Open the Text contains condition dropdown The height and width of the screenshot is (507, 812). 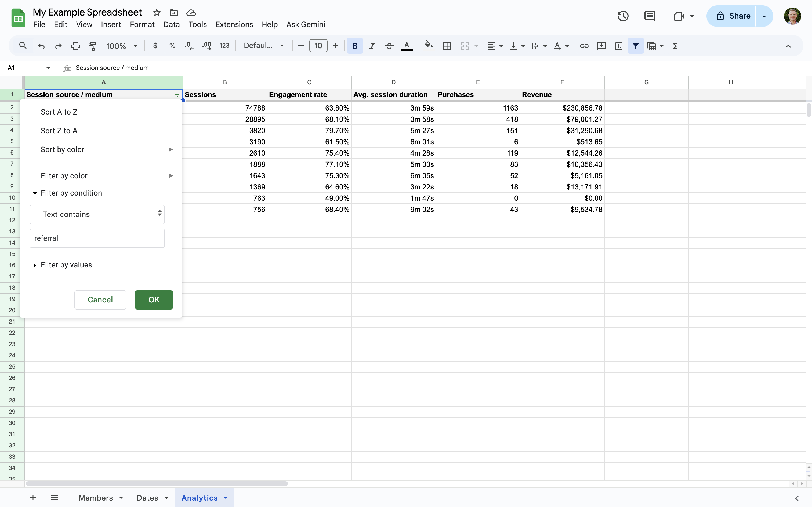97,214
